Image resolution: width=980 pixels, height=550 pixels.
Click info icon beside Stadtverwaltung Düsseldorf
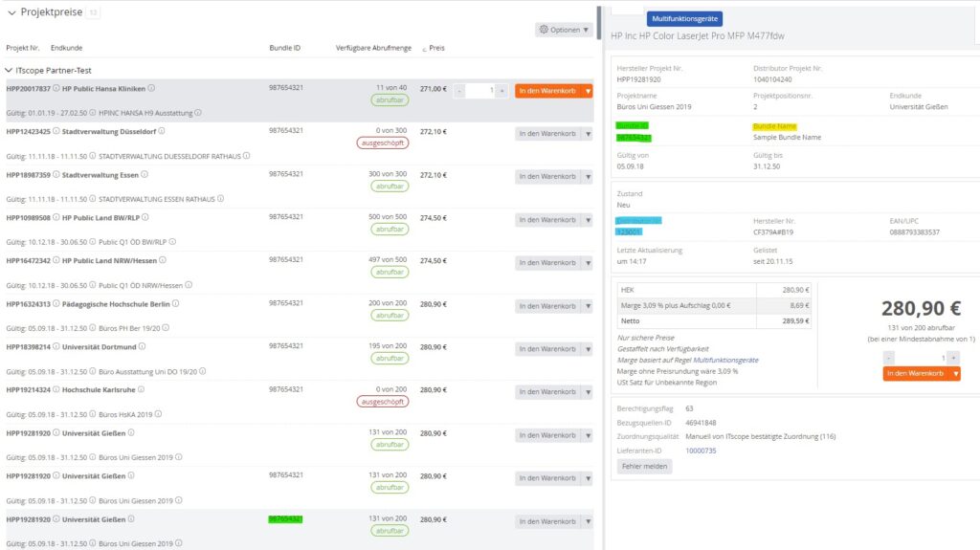[162, 131]
